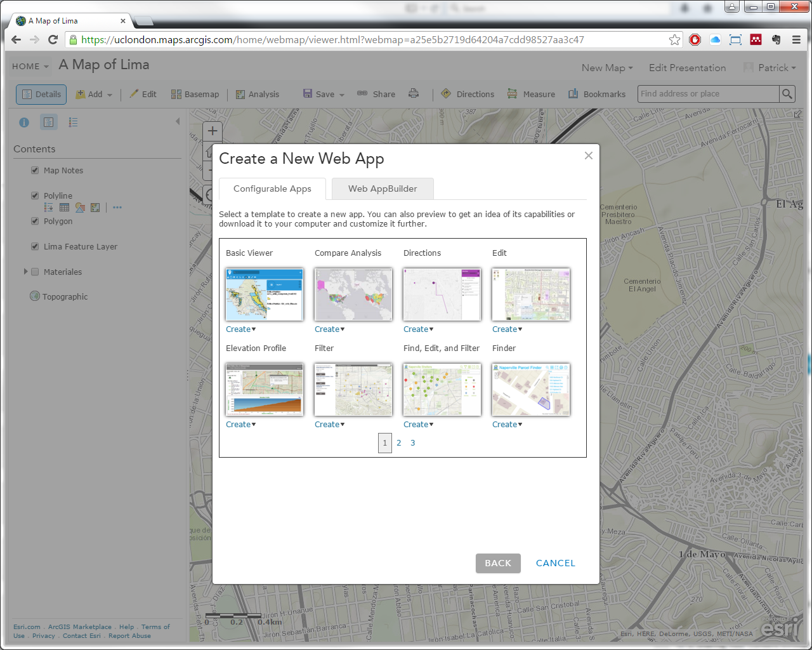Toggle the Polyline layer checkbox
This screenshot has height=650, width=812.
coord(35,196)
